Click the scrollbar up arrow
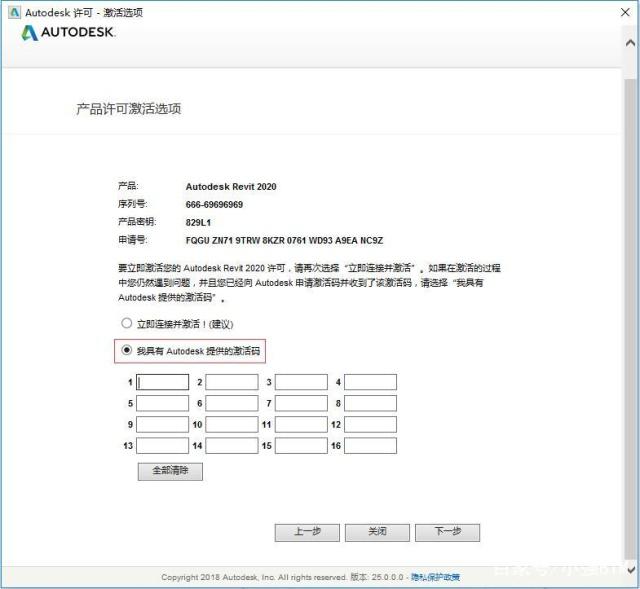Image resolution: width=640 pixels, height=589 pixels. (x=630, y=43)
